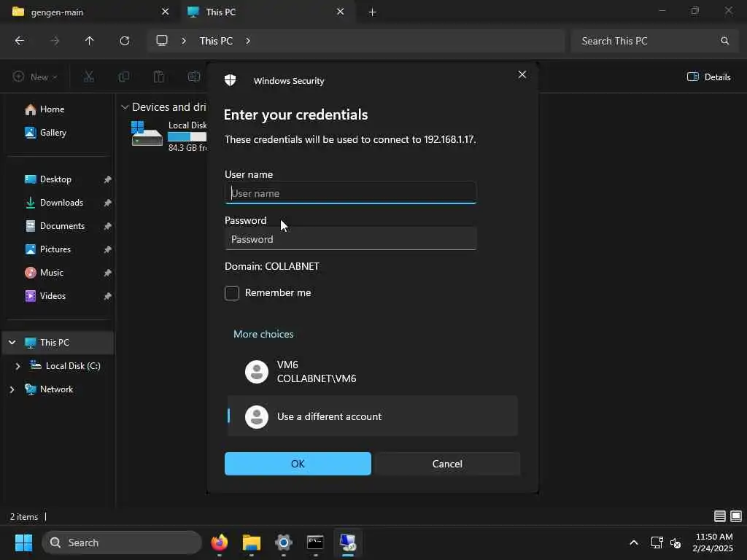Screen dimensions: 747x560
Task: Click the Local Disk capacity bar
Action: (x=187, y=136)
